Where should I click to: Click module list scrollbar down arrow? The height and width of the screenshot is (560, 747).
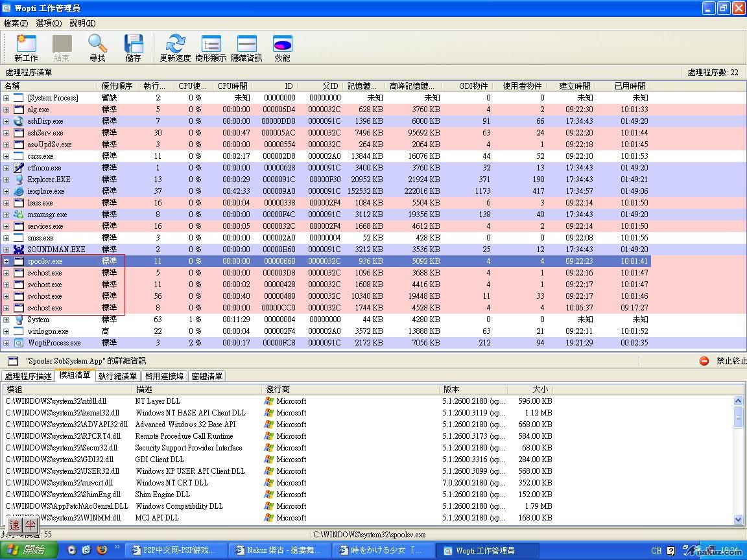tap(738, 520)
